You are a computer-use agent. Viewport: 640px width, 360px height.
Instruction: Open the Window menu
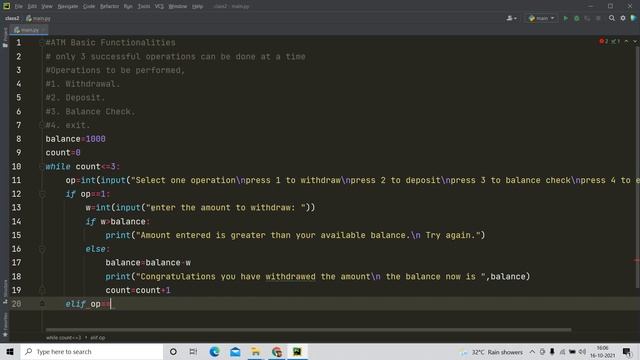(178, 7)
